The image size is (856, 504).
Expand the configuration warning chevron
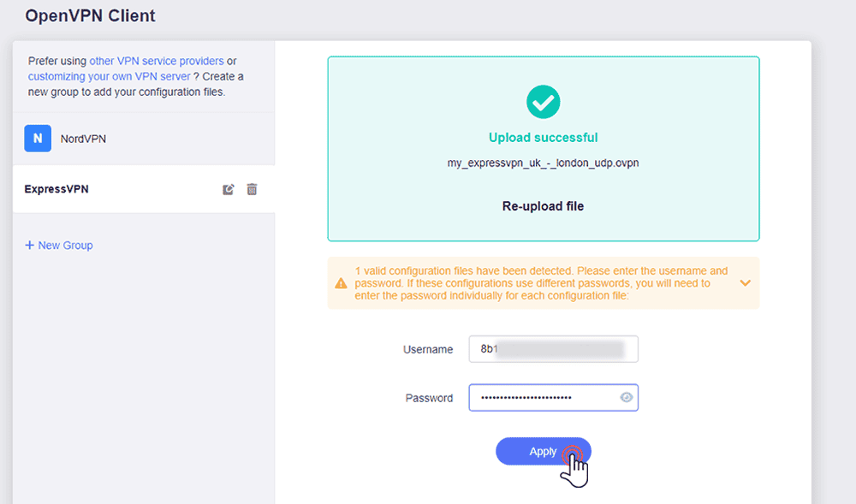click(x=746, y=283)
